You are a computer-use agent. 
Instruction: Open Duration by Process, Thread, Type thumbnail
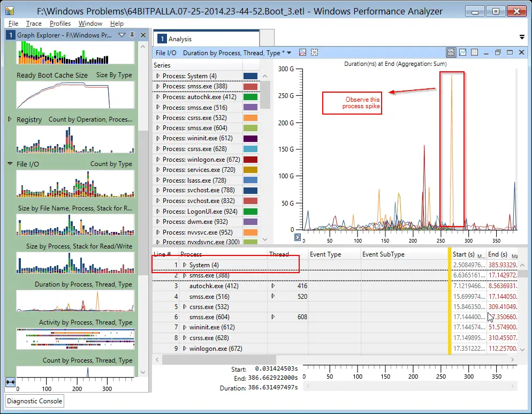click(75, 300)
